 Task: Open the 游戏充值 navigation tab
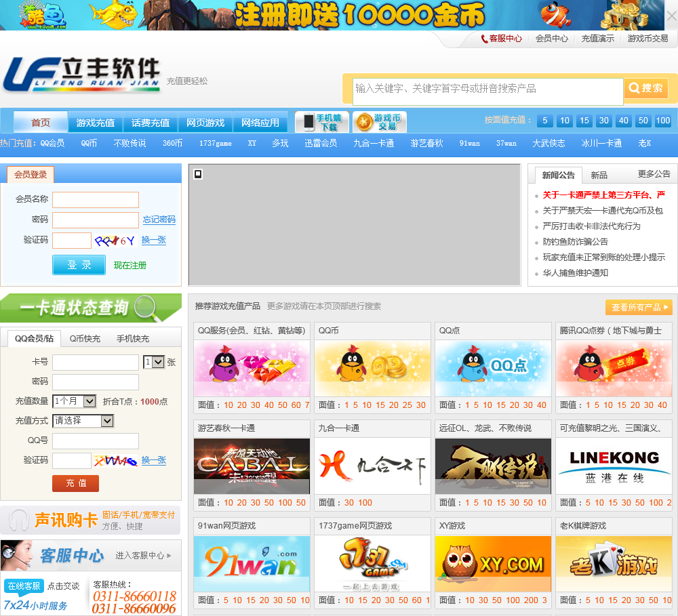96,123
